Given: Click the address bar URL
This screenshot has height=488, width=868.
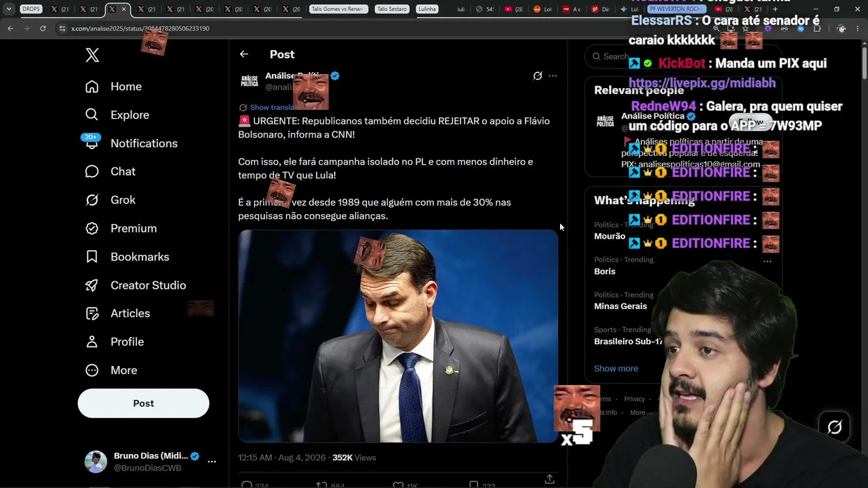Looking at the screenshot, I should point(140,28).
